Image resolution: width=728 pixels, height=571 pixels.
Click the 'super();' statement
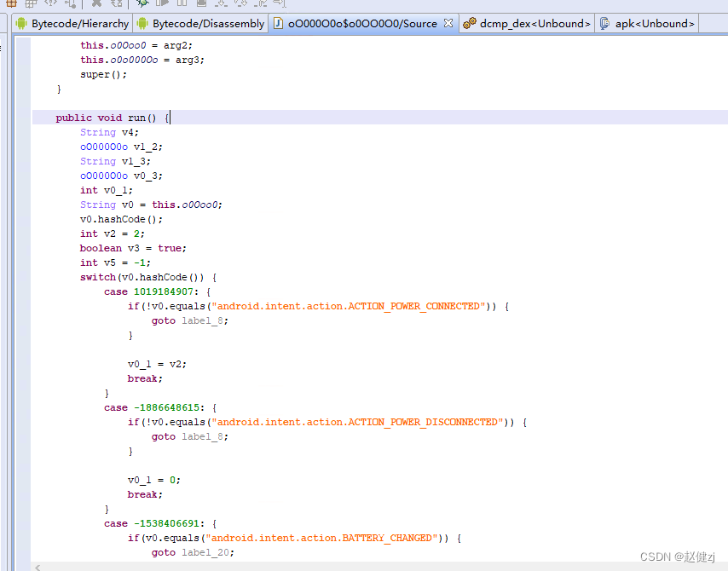pyautogui.click(x=103, y=74)
